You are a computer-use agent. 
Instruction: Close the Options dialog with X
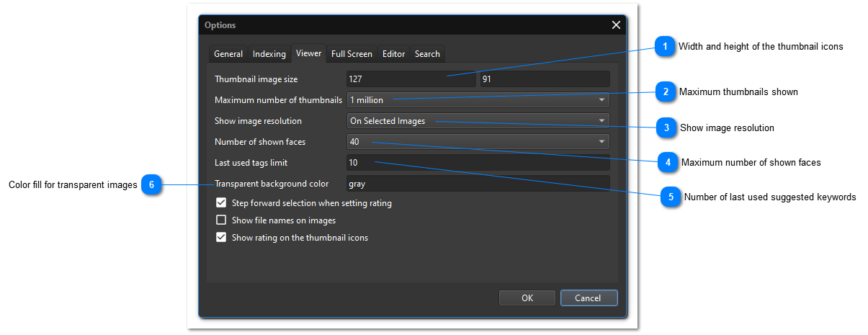pos(616,25)
